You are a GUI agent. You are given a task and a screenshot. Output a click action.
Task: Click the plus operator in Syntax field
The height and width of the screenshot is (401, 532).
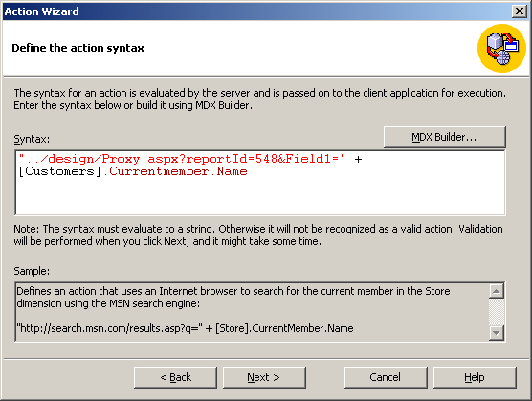click(358, 159)
